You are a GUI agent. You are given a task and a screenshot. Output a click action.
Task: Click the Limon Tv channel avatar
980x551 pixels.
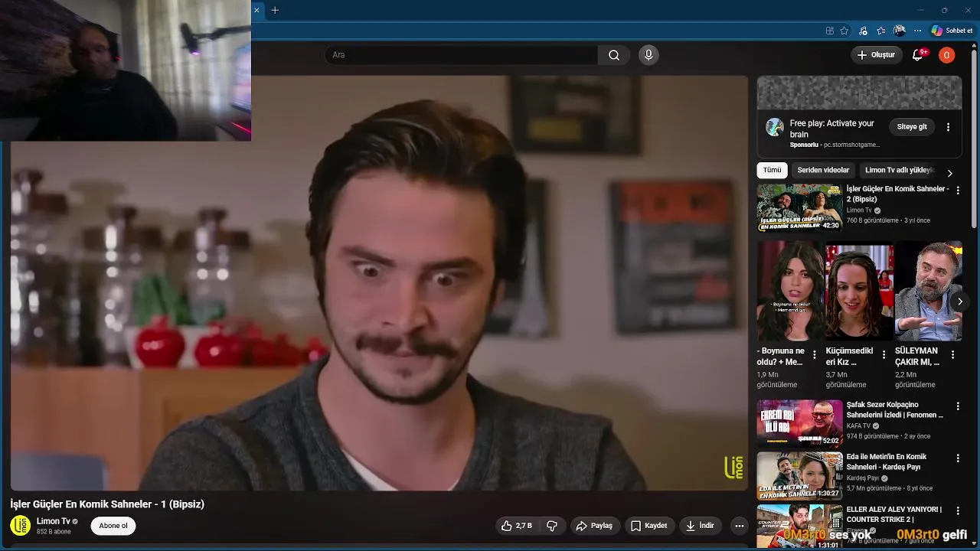[20, 526]
